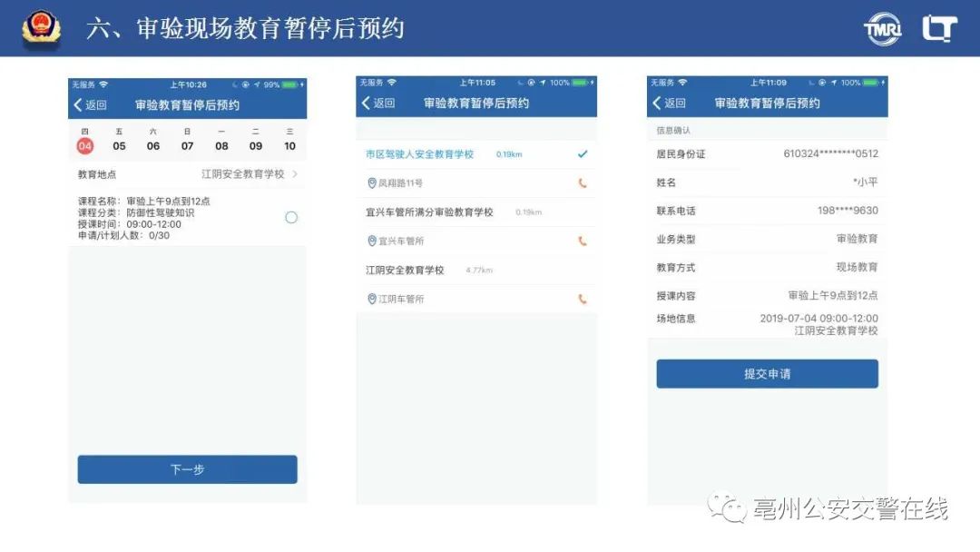Go back from the date selection screen
The image size is (980, 552).
click(x=90, y=105)
